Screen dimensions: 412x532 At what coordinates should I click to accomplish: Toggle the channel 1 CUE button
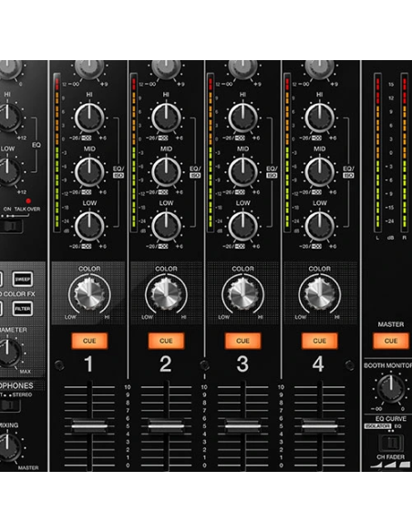click(x=89, y=341)
